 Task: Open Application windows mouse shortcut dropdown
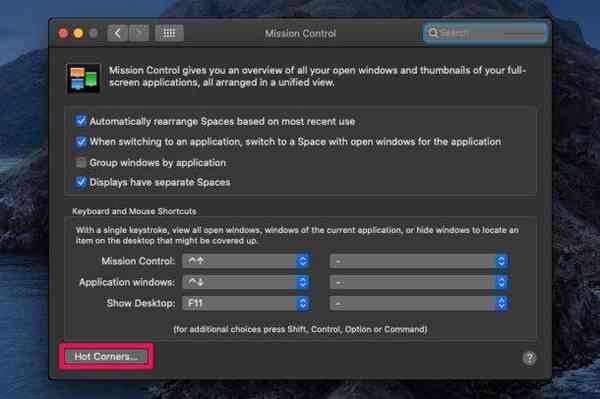pyautogui.click(x=419, y=282)
